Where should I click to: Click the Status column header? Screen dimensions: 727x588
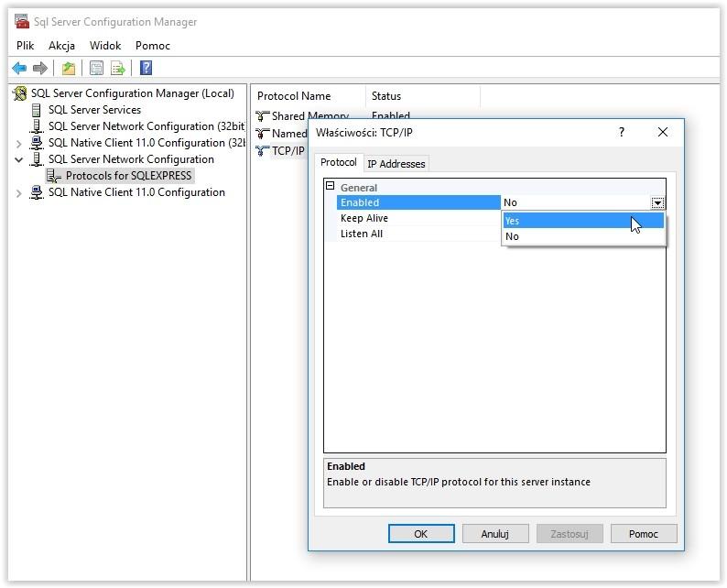[x=423, y=96]
